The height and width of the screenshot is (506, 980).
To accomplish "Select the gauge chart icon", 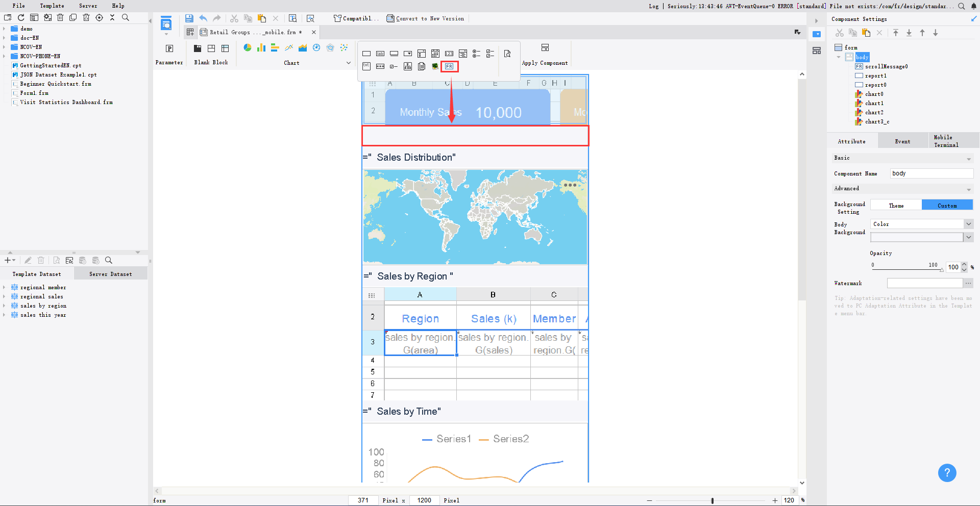I will 316,47.
